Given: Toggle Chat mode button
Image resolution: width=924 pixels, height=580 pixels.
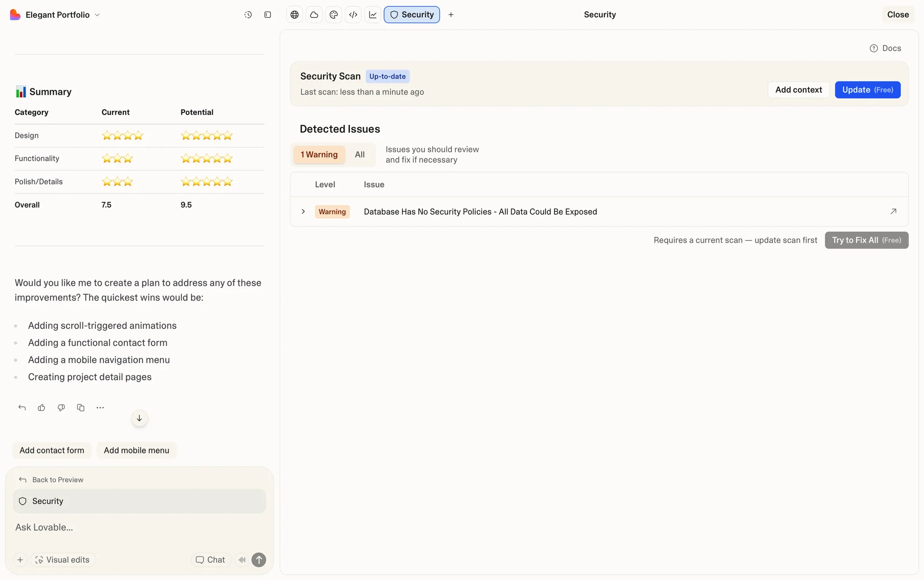Looking at the screenshot, I should click(211, 560).
